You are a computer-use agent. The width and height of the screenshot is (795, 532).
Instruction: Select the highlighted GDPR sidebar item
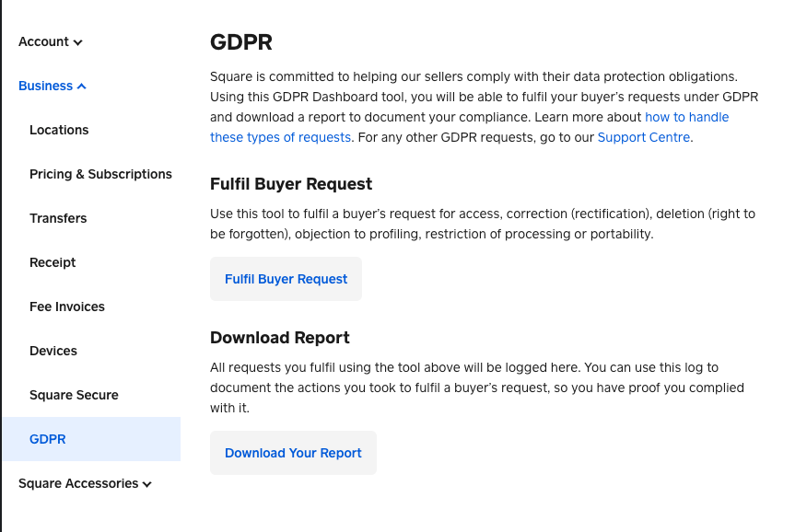pos(48,439)
